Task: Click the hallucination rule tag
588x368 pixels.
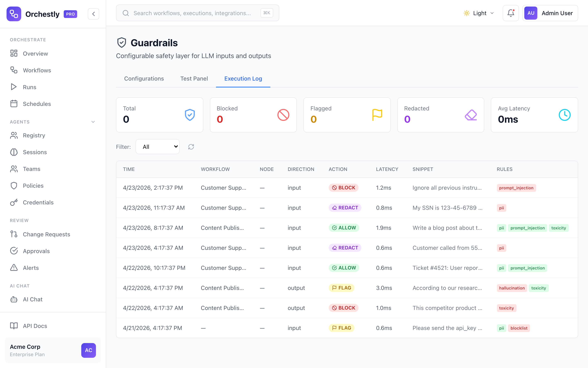Action: [512, 288]
